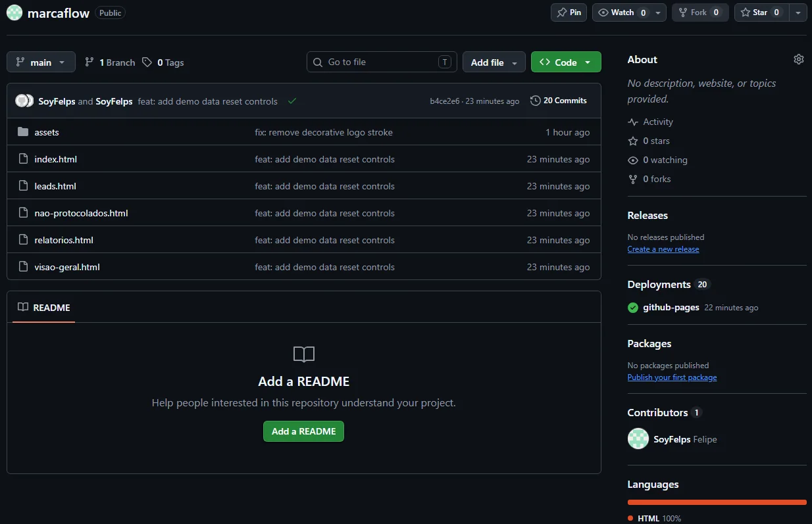The height and width of the screenshot is (524, 812).
Task: Click the fork icon beside 0 forks
Action: tap(633, 179)
